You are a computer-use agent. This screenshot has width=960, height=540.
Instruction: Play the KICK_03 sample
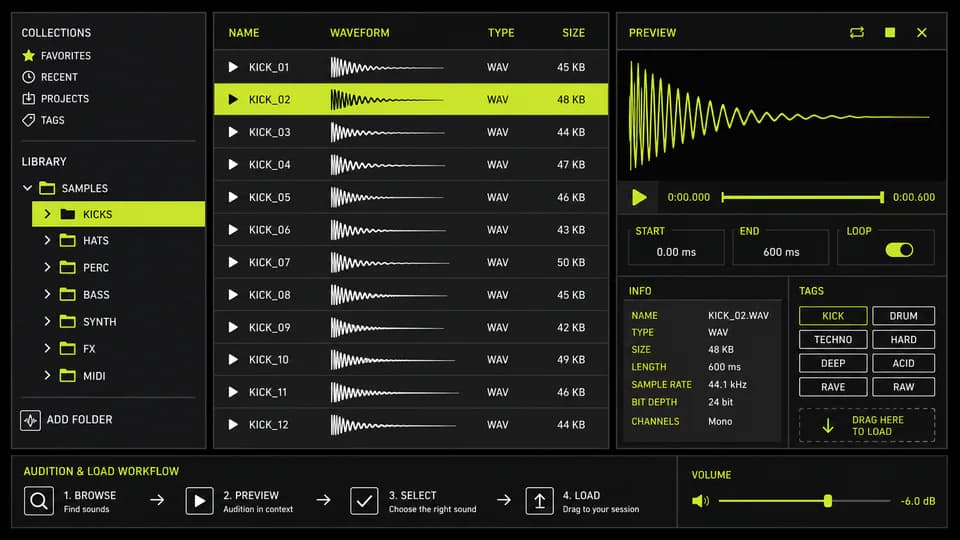tap(233, 132)
